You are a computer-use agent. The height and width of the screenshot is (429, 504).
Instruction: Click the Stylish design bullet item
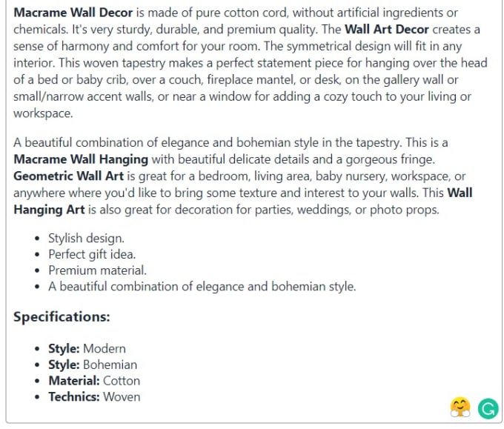86,239
